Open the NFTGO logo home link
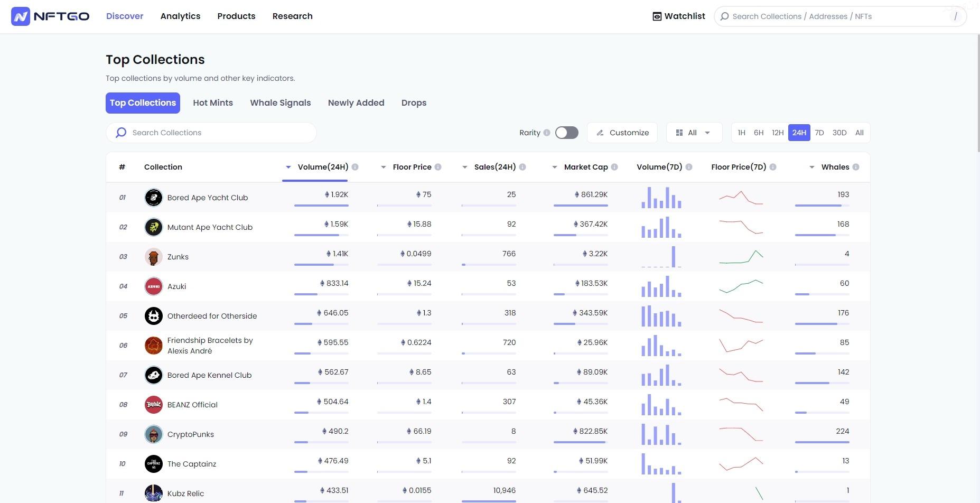The height and width of the screenshot is (503, 980). tap(50, 16)
